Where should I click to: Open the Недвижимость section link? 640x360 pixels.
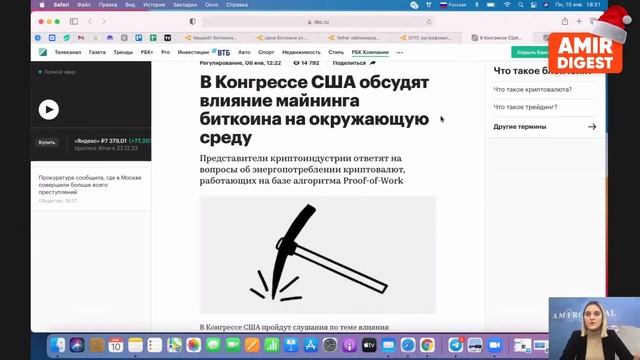[x=301, y=52]
